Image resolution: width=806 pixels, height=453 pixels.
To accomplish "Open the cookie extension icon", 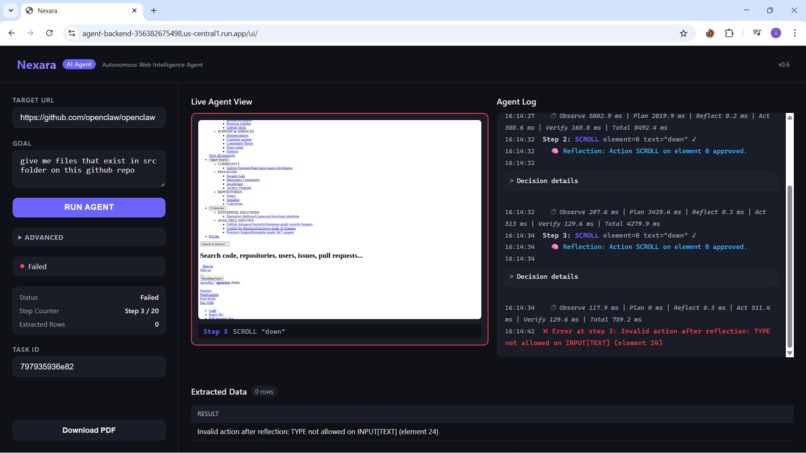I will (x=710, y=33).
